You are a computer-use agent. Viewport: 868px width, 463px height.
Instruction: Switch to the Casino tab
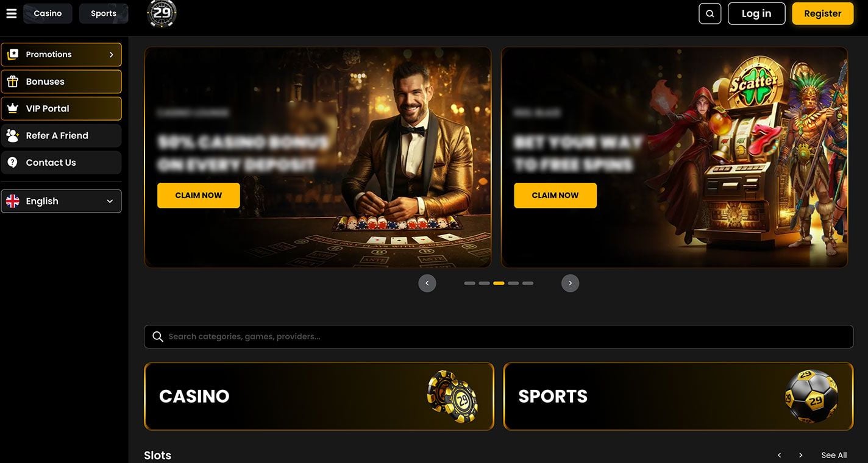[48, 13]
